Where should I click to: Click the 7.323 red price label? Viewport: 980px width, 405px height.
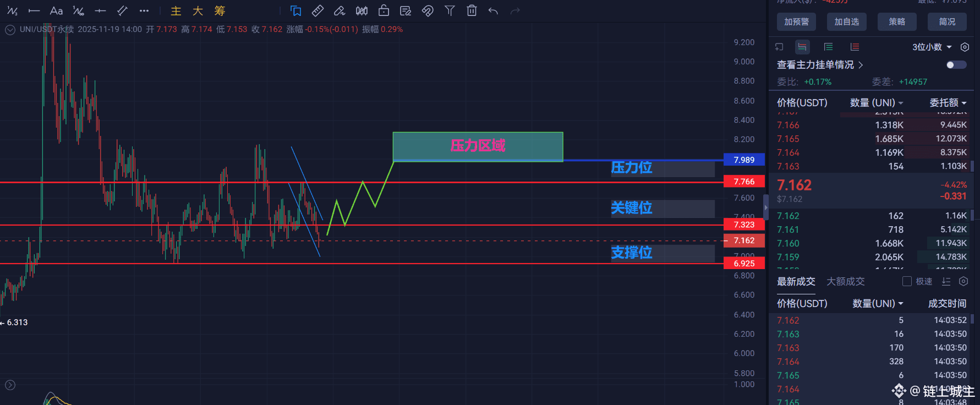744,225
